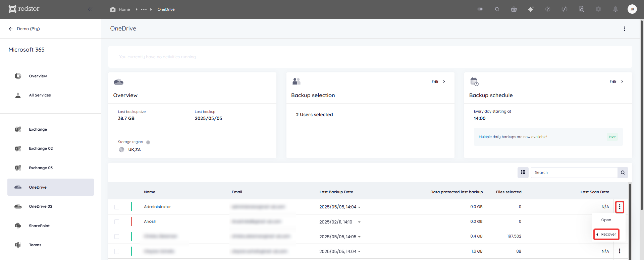Click the Backup selection users icon

pos(297,81)
